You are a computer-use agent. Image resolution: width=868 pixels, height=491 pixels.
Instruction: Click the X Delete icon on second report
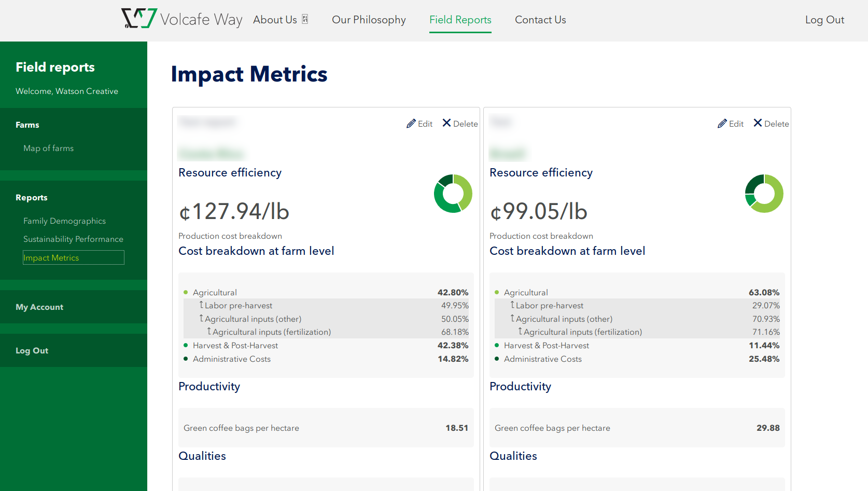click(x=758, y=123)
